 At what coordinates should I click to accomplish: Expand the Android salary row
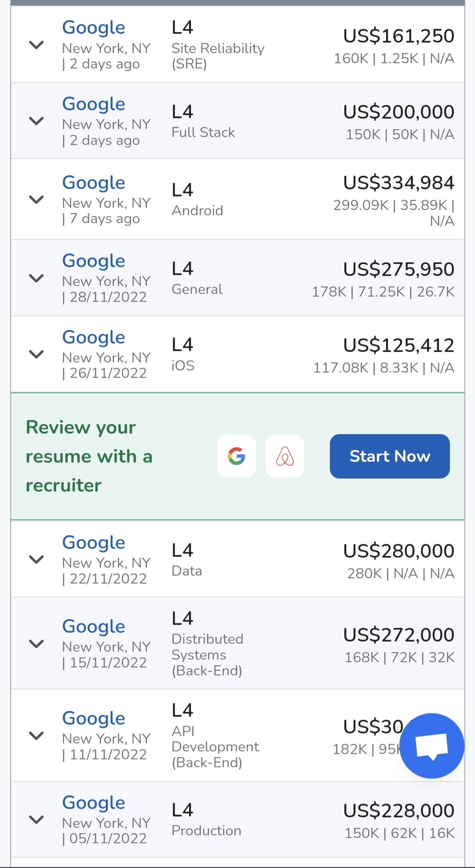(36, 199)
